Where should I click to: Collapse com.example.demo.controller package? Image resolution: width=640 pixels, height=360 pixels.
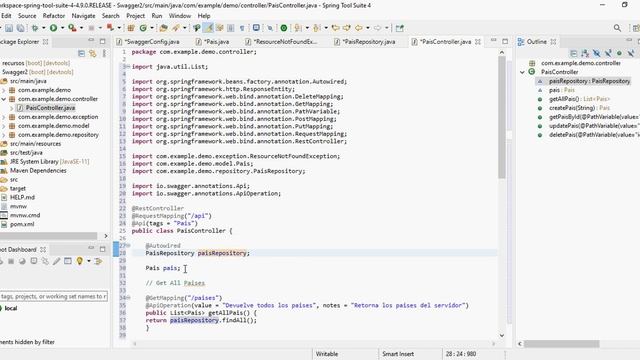click(x=4, y=99)
